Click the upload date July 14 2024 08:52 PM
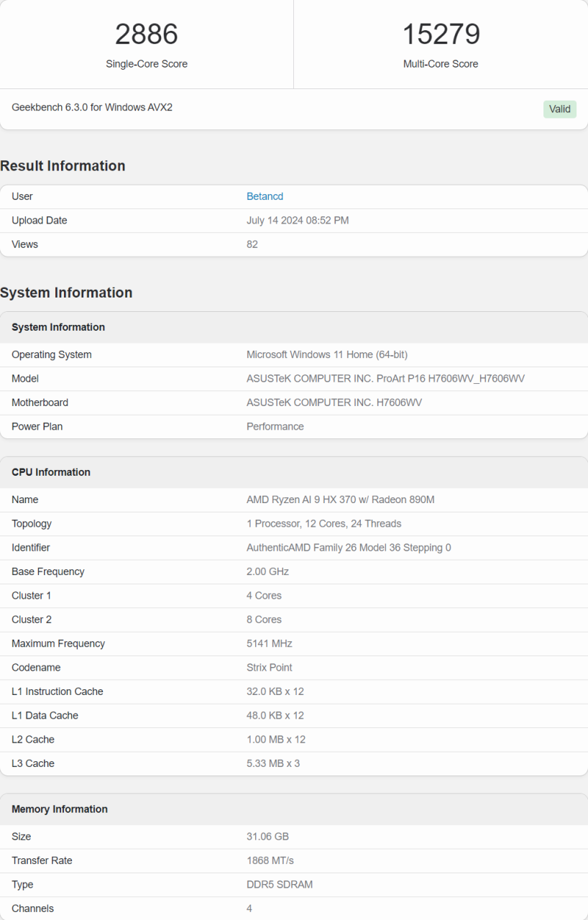Image resolution: width=588 pixels, height=920 pixels. [x=298, y=221]
